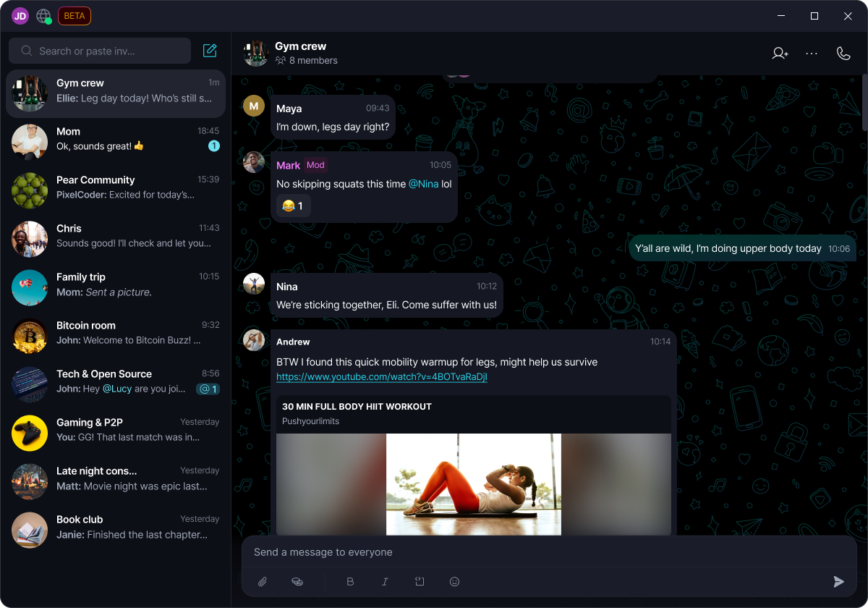Open the Mom conversation
Image resolution: width=868 pixels, height=608 pixels.
pos(116,142)
